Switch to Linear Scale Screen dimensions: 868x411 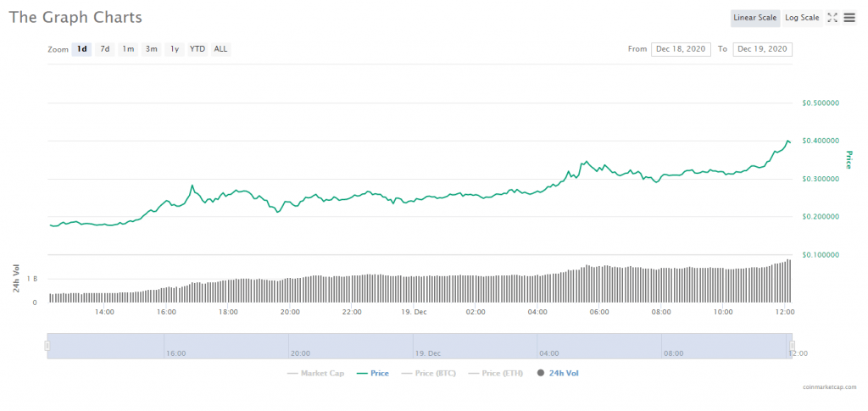(x=755, y=18)
